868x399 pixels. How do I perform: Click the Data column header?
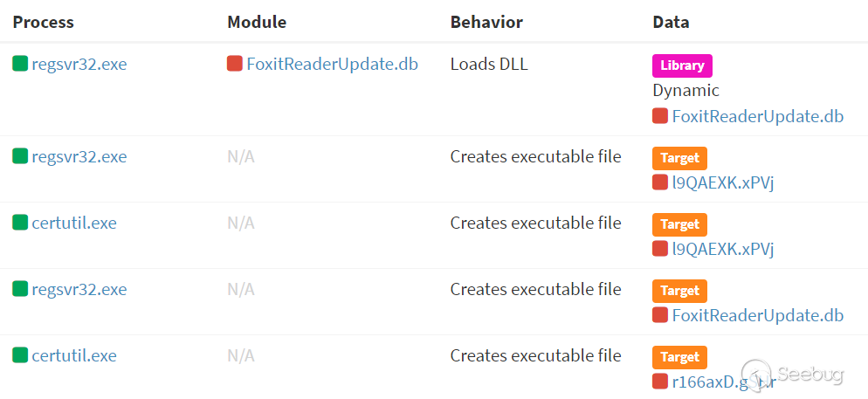coord(671,22)
